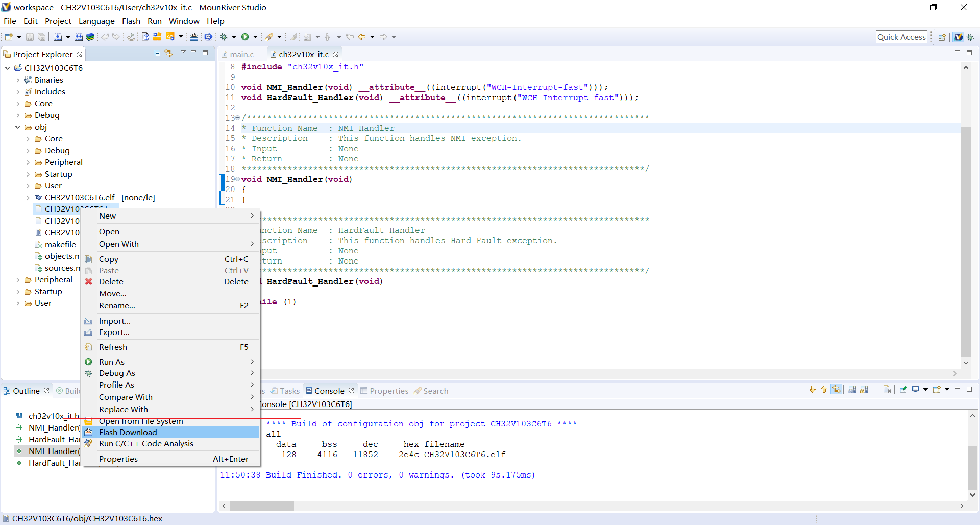
Task: Expand the Includes tree node
Action: point(17,92)
